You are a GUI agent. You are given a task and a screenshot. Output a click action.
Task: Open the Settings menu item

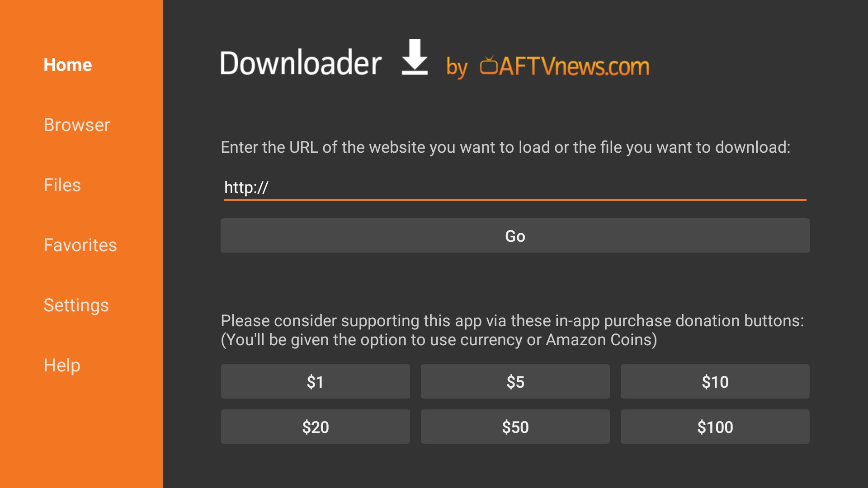click(x=76, y=305)
